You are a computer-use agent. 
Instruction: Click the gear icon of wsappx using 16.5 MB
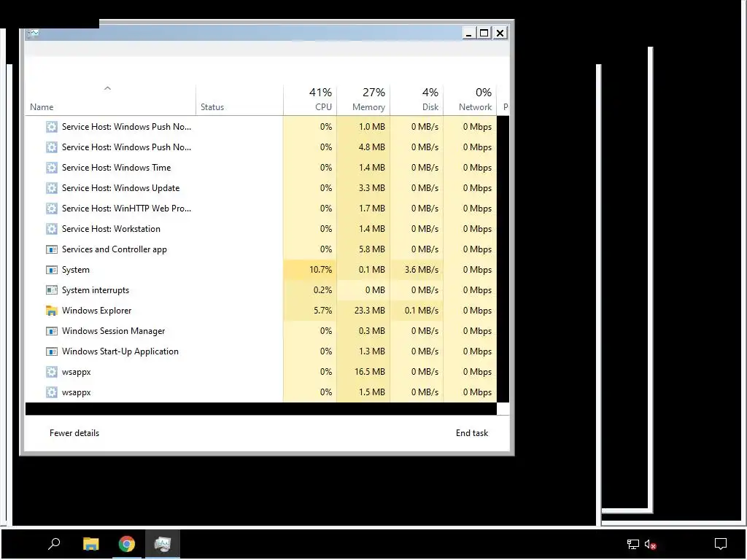point(52,372)
